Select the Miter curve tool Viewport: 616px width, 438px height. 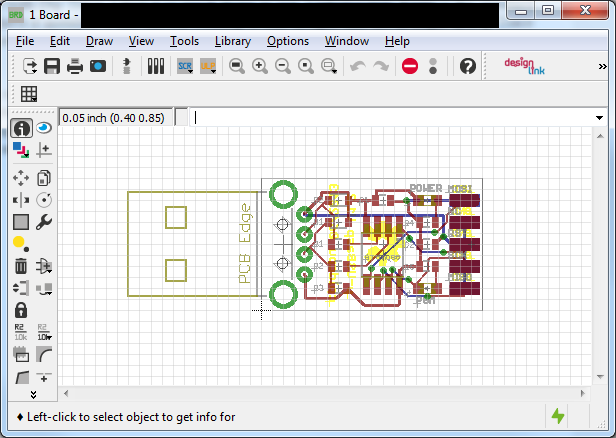point(44,354)
